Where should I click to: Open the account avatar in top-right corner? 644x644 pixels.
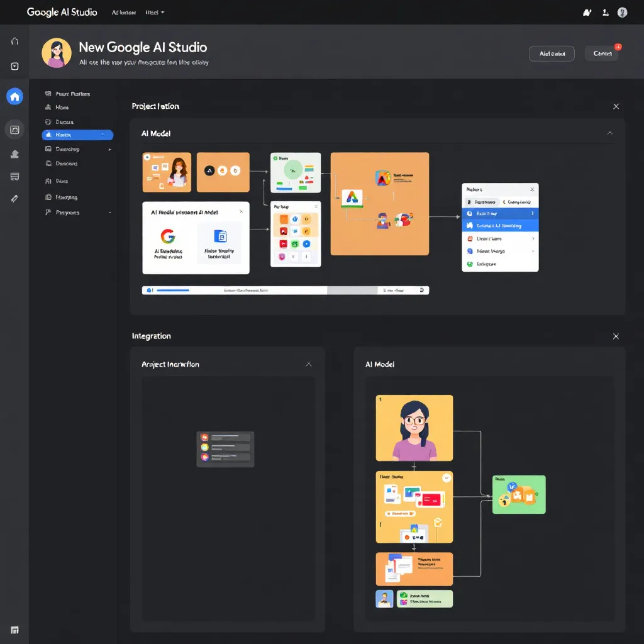[622, 13]
